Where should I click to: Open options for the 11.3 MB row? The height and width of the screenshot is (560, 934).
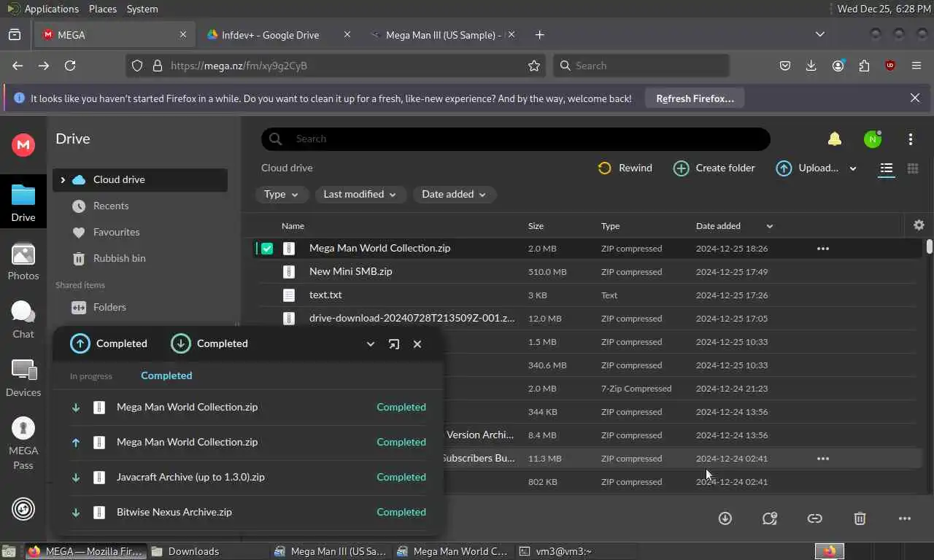(x=823, y=459)
